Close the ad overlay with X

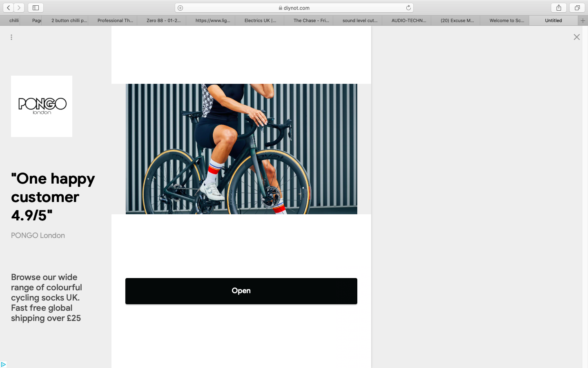[x=577, y=37]
